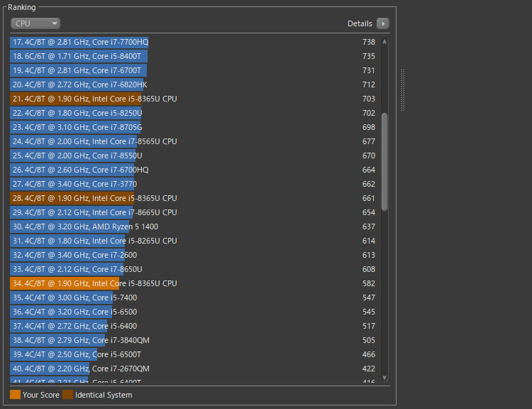Click the Your Score legend label
Screen dimensions: 532x409
(40, 395)
